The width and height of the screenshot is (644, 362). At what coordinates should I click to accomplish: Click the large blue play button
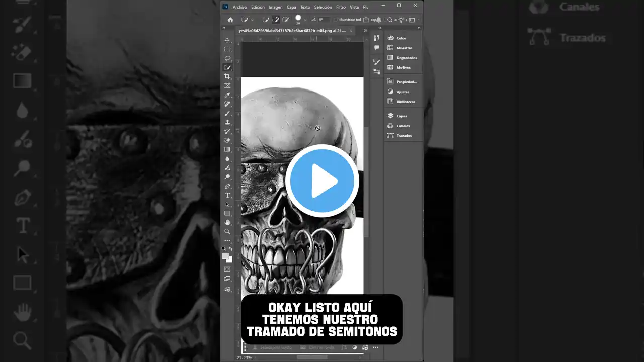pos(322,181)
